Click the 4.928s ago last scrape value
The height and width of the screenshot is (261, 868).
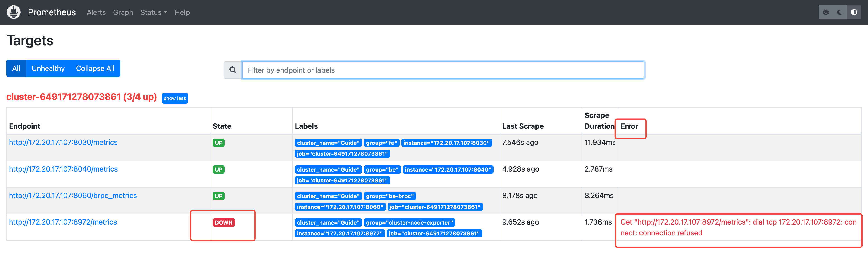[x=521, y=169]
